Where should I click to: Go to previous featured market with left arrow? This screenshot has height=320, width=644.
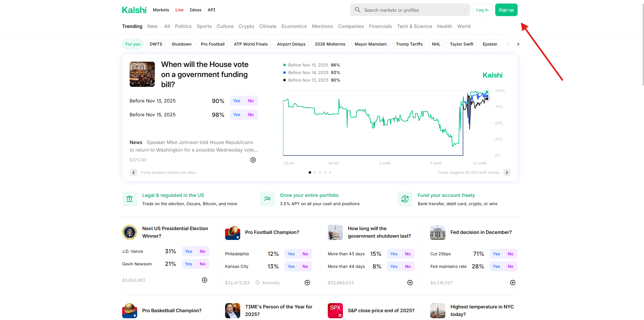coord(133,172)
